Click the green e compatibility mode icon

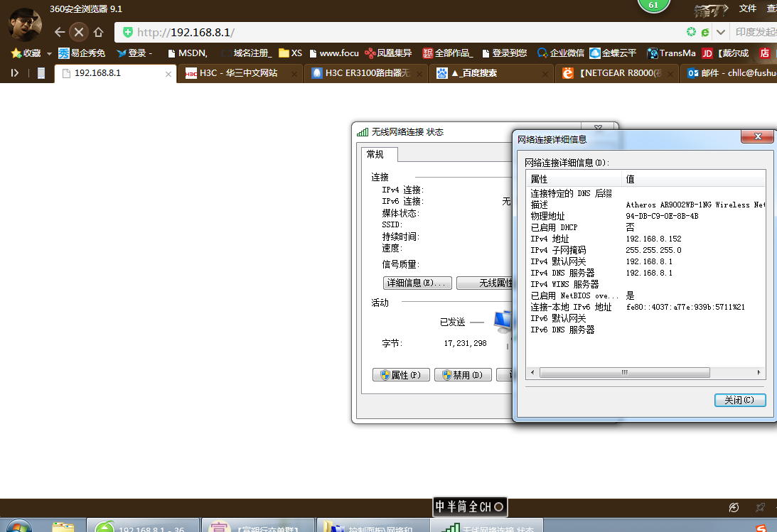coord(705,32)
